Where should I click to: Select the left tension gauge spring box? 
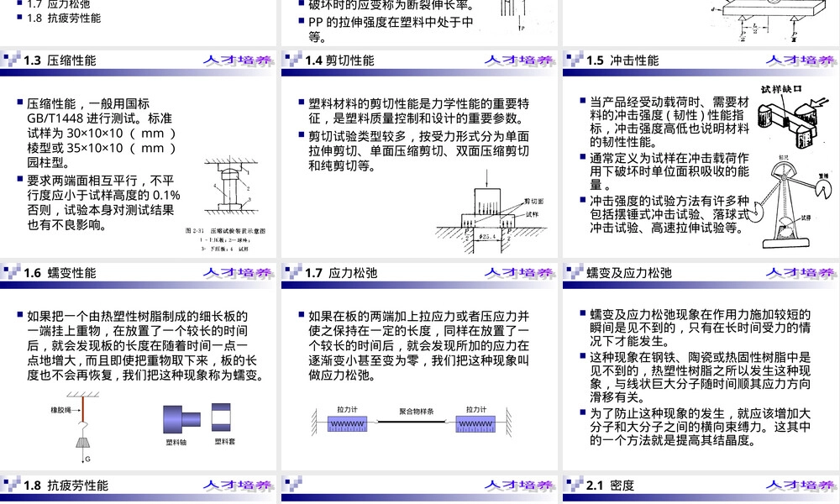point(347,423)
